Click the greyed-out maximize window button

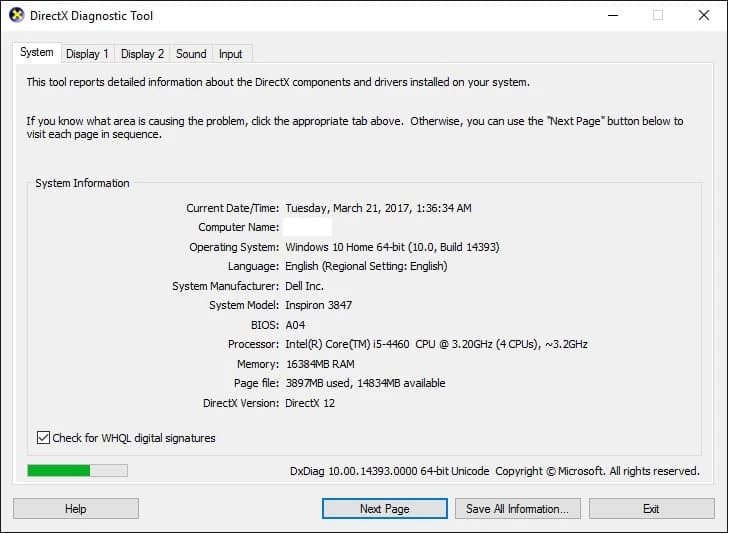point(658,16)
